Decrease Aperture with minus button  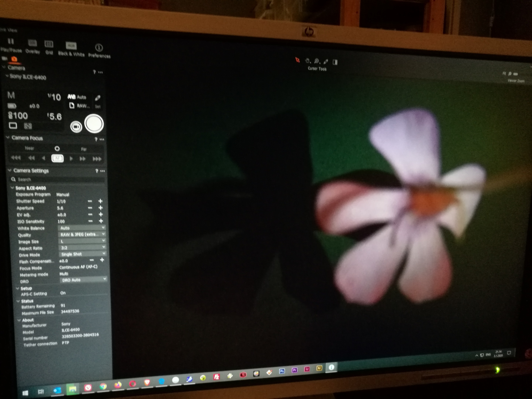[90, 208]
